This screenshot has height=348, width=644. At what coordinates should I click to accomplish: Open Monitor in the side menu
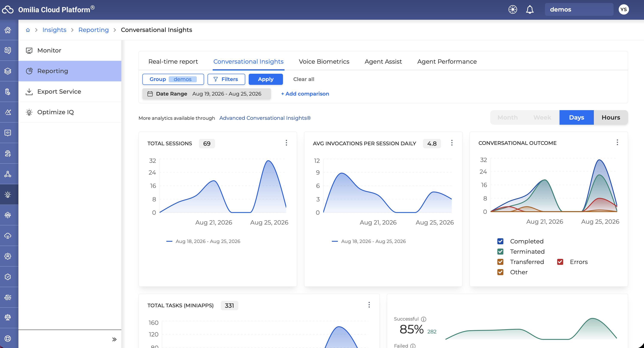70,50
